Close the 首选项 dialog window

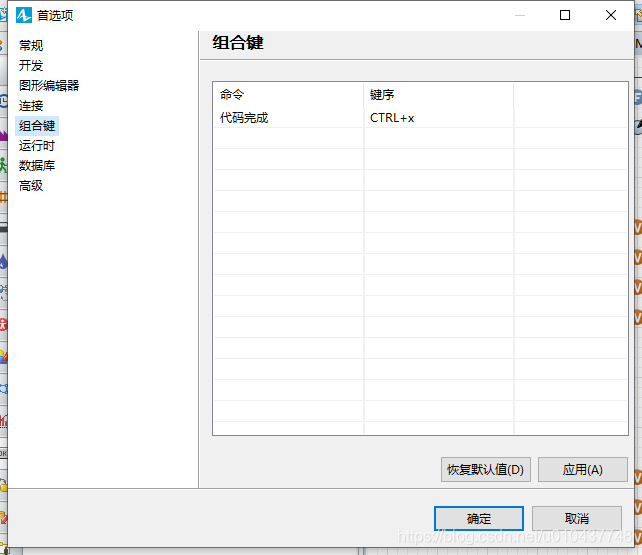(x=610, y=15)
